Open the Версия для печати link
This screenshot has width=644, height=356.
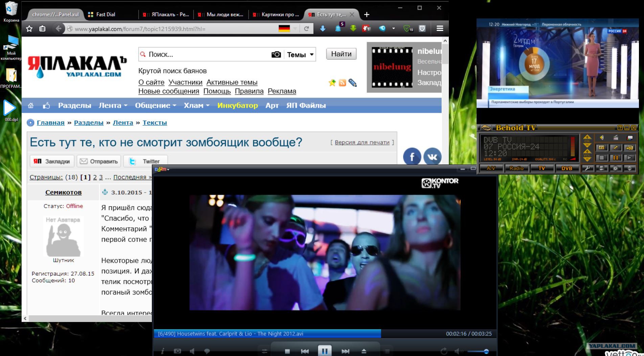point(362,143)
